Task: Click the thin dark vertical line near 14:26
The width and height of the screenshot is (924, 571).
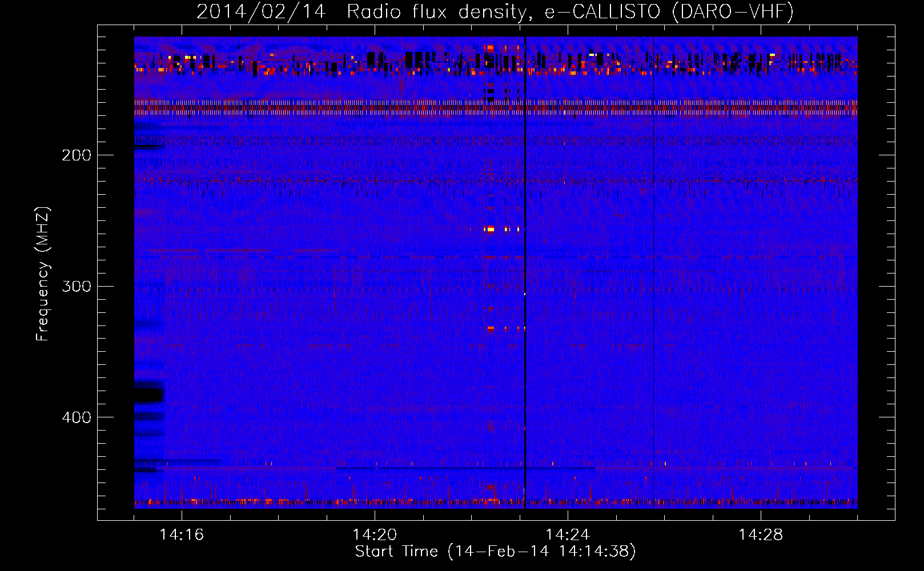Action: (653, 272)
